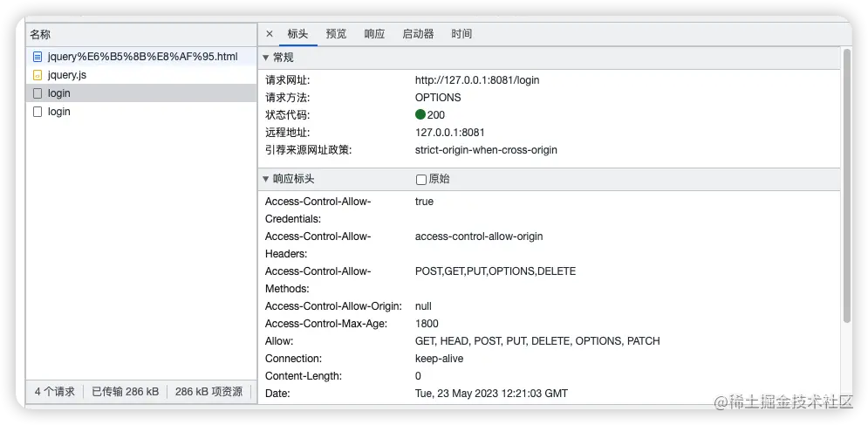The height and width of the screenshot is (425, 868).
Task: Click the keep-alive connection value
Action: click(440, 359)
